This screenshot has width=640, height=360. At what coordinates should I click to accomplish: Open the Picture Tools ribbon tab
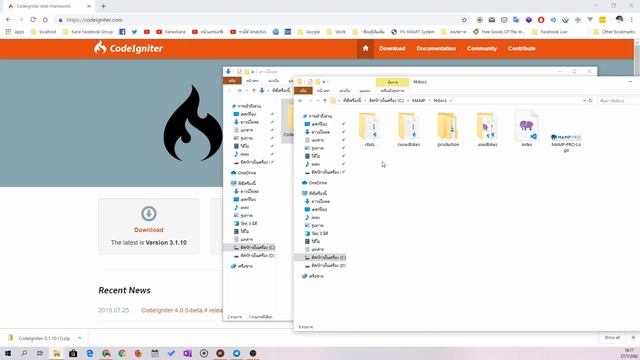392,91
